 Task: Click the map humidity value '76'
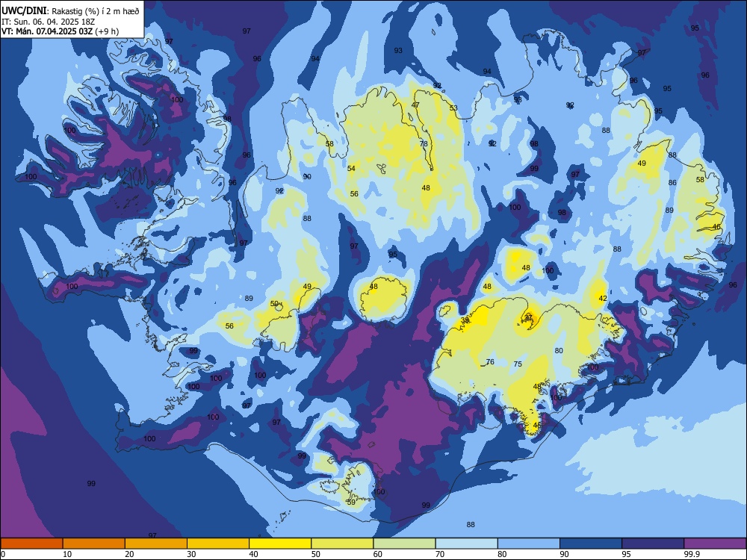[x=490, y=362]
